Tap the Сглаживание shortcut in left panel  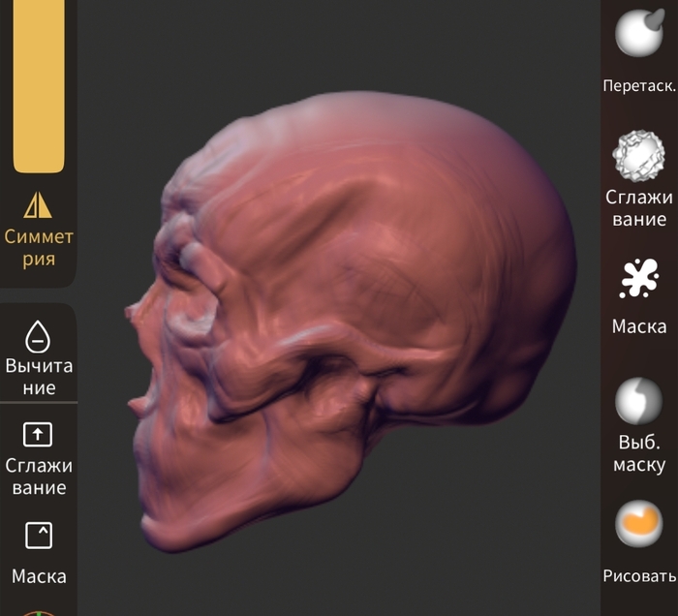[x=39, y=459]
